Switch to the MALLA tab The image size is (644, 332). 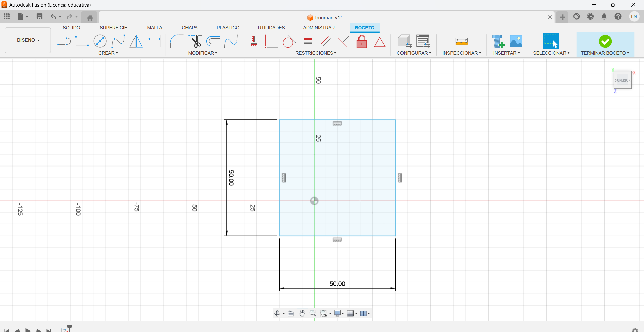155,28
